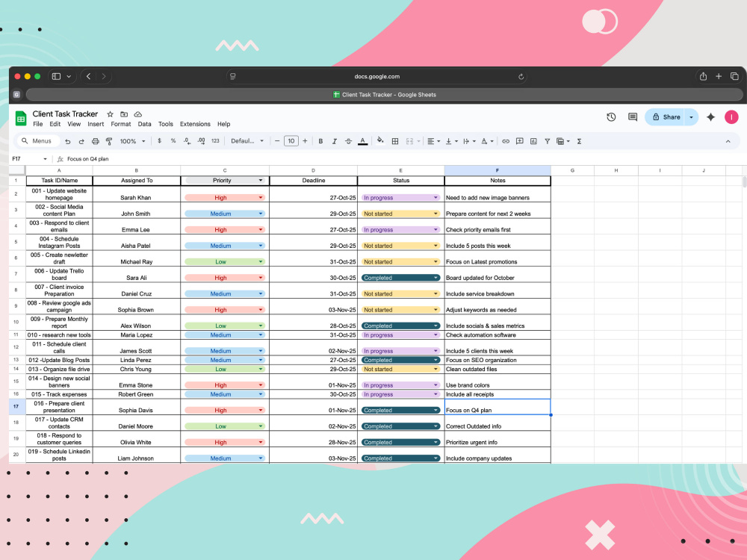The height and width of the screenshot is (560, 747).
Task: Check the cloud save status icon
Action: pyautogui.click(x=137, y=114)
